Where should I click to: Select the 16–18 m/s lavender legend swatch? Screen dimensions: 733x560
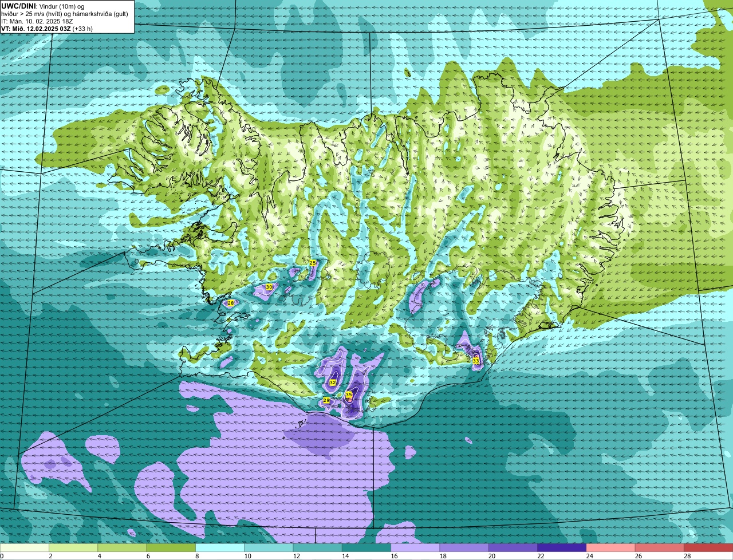pos(415,547)
